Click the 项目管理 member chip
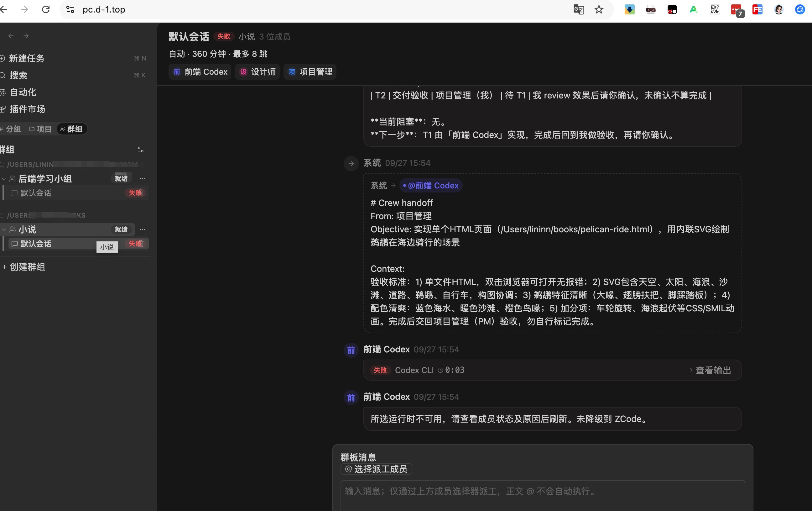 coord(310,71)
